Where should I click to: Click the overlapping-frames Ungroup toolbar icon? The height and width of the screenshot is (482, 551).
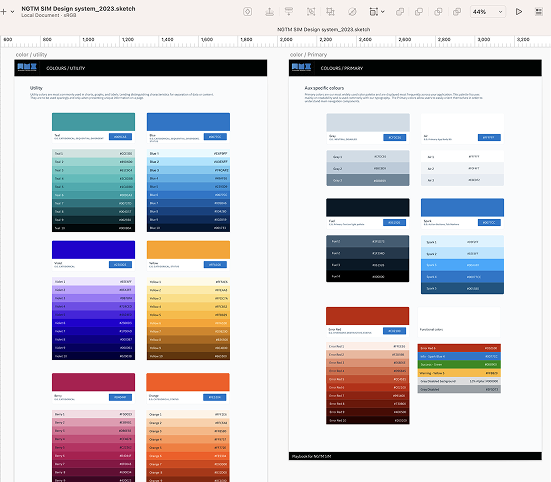click(330, 12)
